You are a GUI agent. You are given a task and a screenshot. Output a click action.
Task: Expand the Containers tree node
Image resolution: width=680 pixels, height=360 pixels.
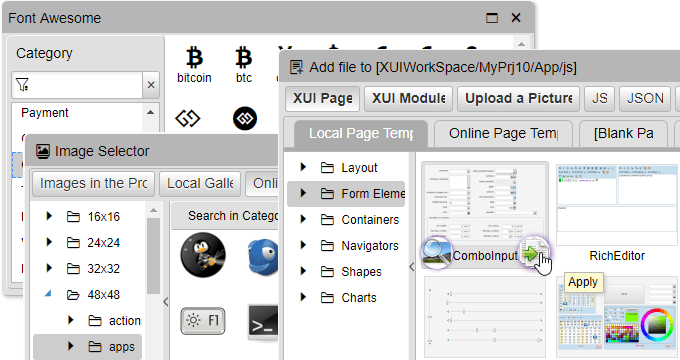(303, 219)
